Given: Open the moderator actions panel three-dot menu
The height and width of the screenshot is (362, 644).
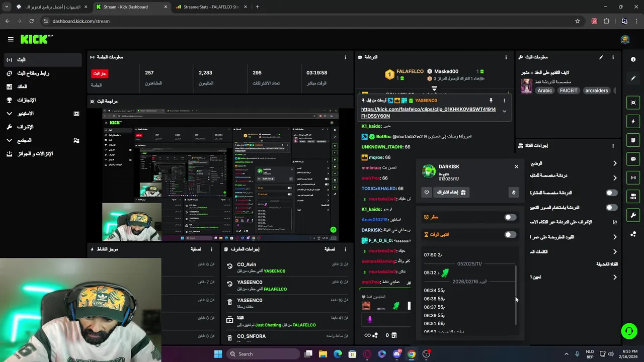Looking at the screenshot, I should click(345, 249).
